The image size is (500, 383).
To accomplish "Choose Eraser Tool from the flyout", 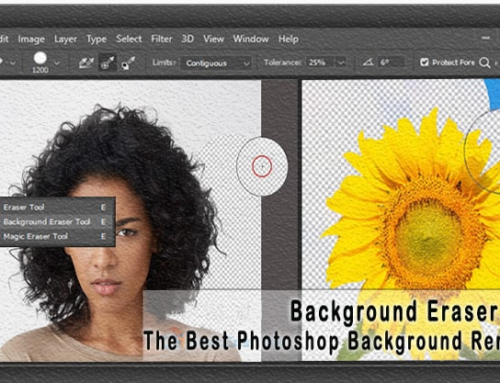I will pyautogui.click(x=58, y=207).
